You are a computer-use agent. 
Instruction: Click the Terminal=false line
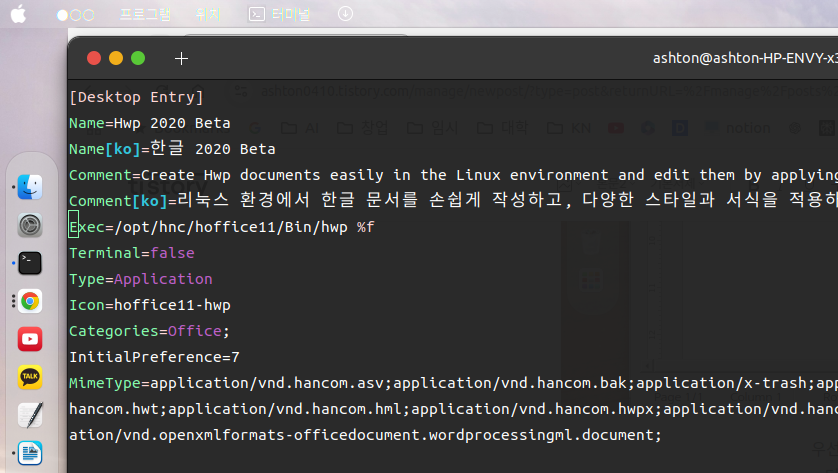pyautogui.click(x=131, y=253)
